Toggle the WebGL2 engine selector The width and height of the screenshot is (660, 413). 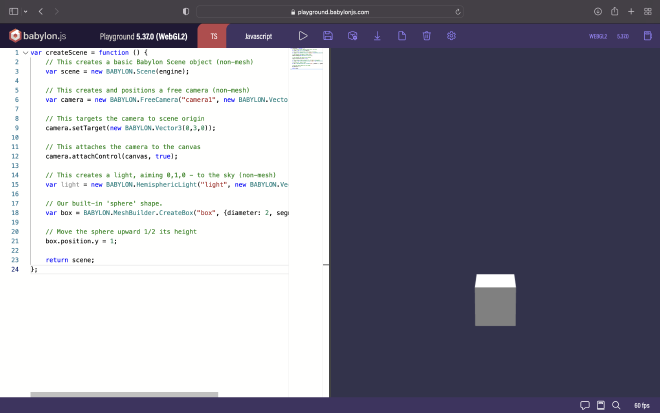(597, 36)
